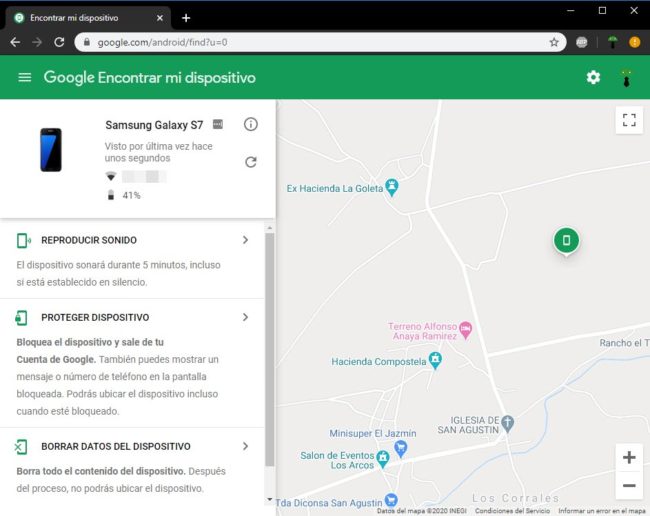This screenshot has height=516, width=650.
Task: Click the Salon de Eventos Los Arcos pin
Action: (x=383, y=458)
